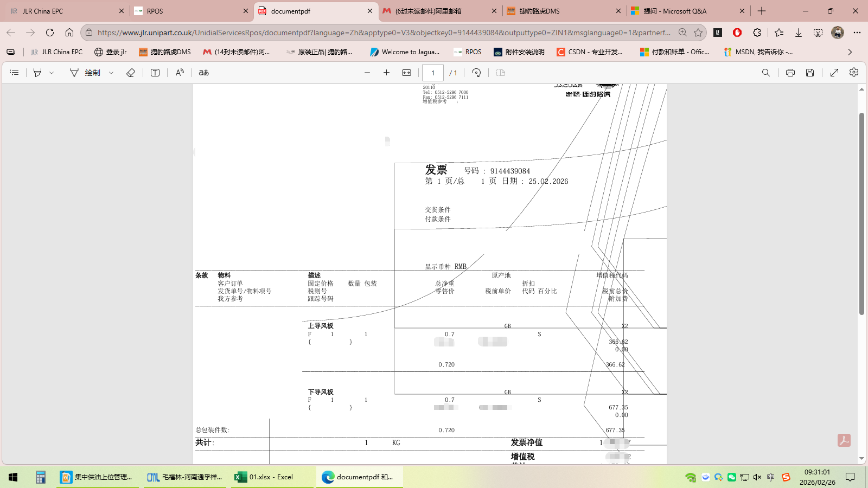Open Edge settings and more menu

click(x=857, y=33)
